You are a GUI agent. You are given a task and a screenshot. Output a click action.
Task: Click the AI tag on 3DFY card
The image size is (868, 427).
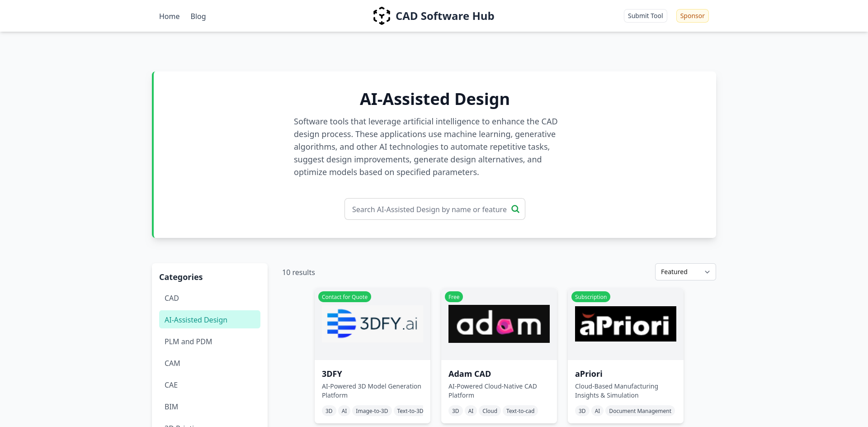tap(344, 411)
